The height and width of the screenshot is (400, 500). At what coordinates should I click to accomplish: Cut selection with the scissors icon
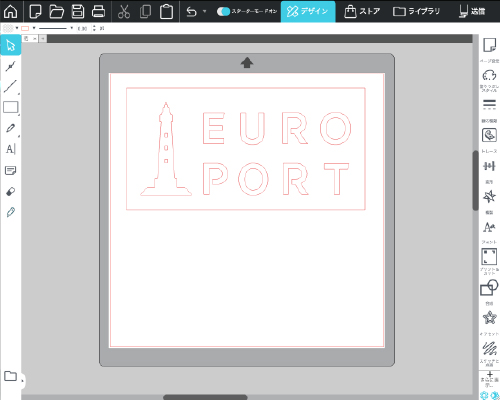pyautogui.click(x=124, y=12)
